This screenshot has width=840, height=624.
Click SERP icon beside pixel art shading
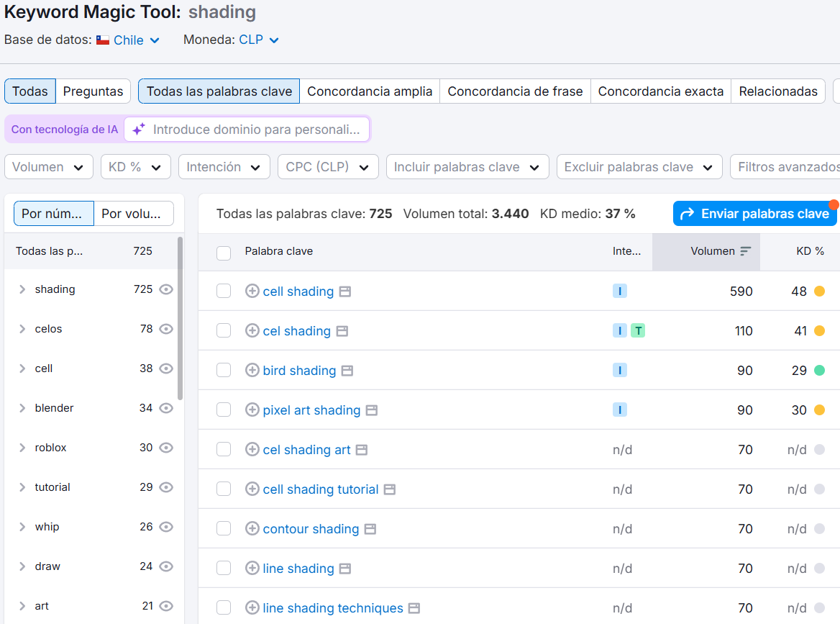[x=372, y=410]
